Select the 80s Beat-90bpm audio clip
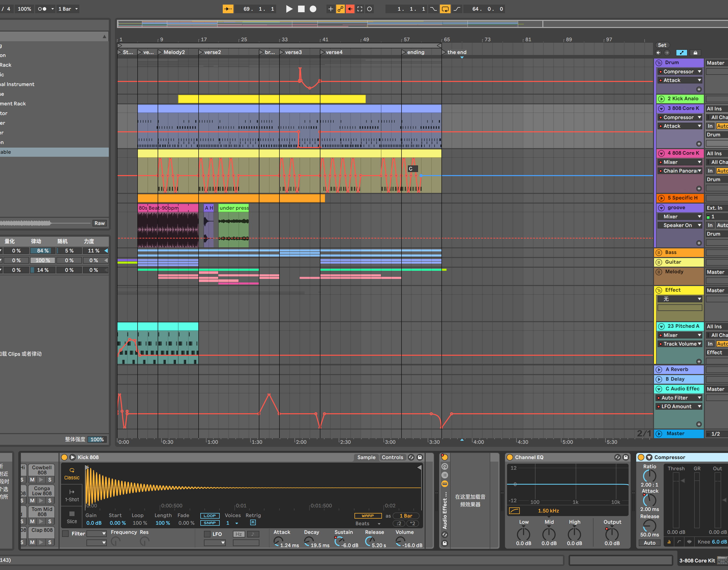 point(168,208)
